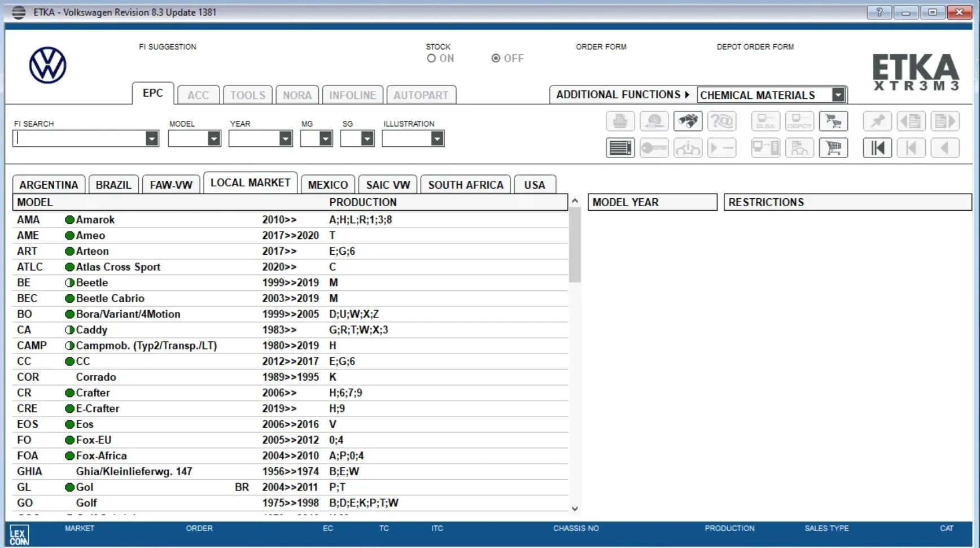Open the INFOLINE tab

click(x=352, y=94)
